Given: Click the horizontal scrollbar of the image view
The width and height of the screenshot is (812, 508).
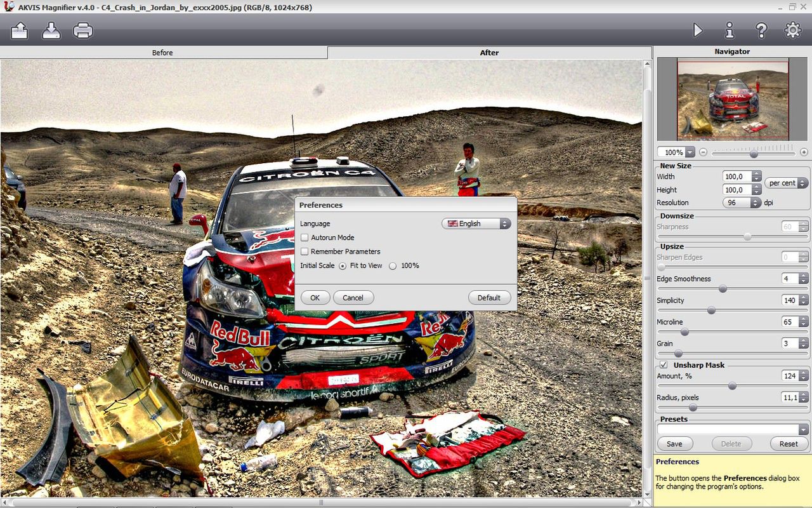Looking at the screenshot, I should click(x=321, y=503).
